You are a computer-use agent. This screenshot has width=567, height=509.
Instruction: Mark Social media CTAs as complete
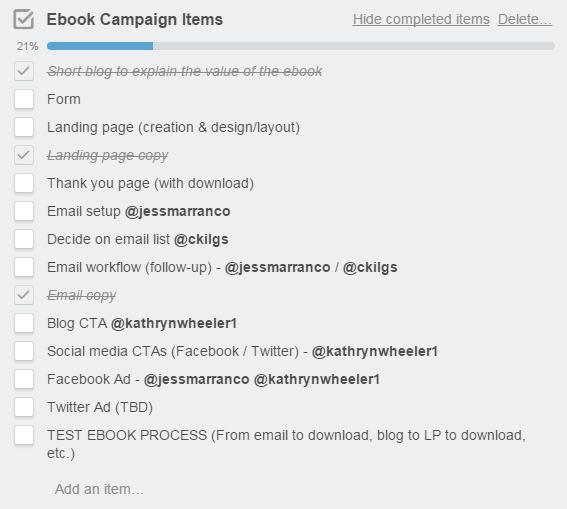pos(24,351)
